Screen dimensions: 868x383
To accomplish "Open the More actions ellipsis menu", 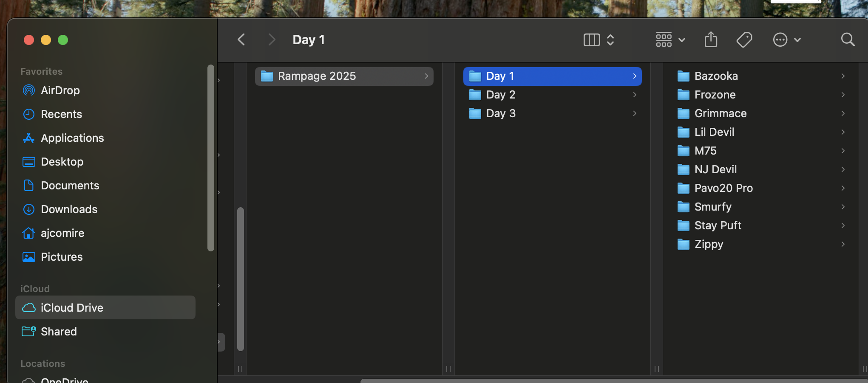I will (x=786, y=40).
